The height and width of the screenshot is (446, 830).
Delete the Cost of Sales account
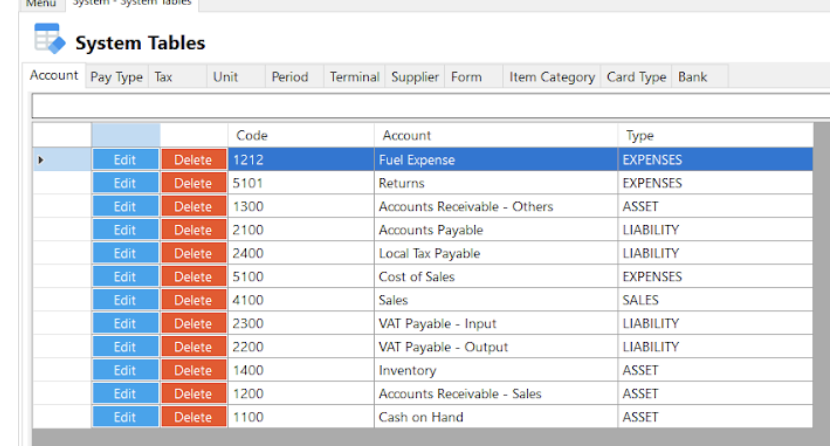pos(194,277)
